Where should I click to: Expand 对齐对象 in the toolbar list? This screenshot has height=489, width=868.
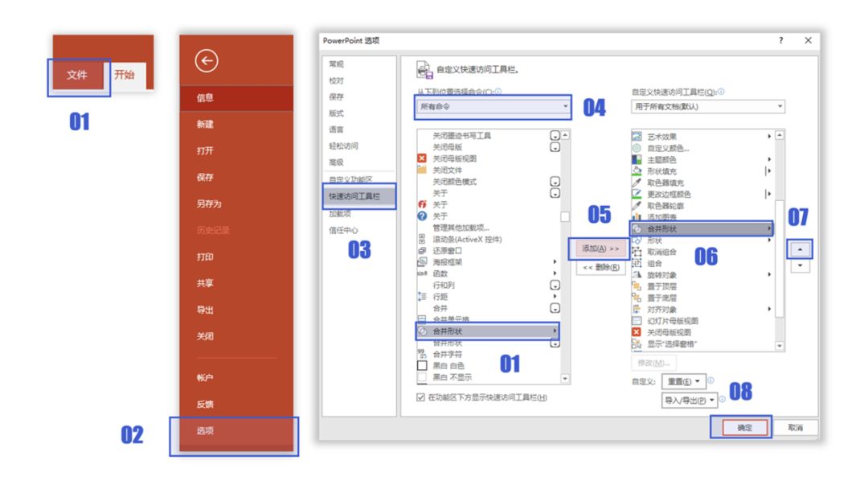(x=769, y=309)
